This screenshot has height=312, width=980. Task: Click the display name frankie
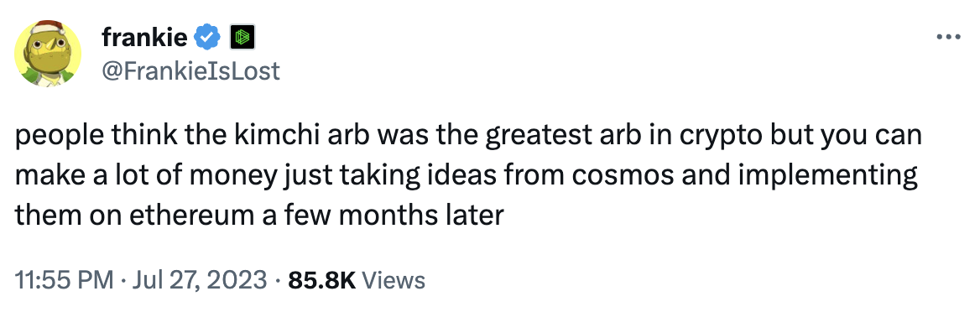144,38
